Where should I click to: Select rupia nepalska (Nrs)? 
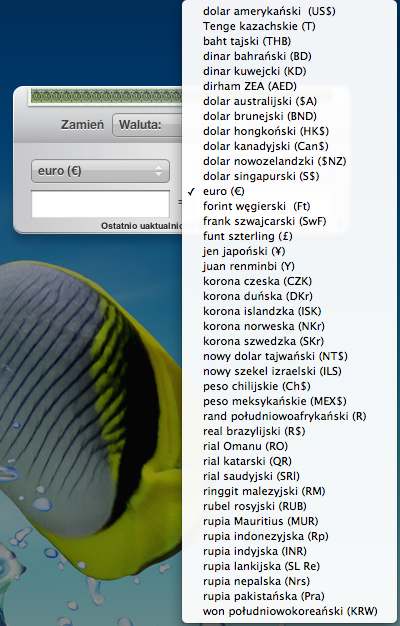coord(289,582)
